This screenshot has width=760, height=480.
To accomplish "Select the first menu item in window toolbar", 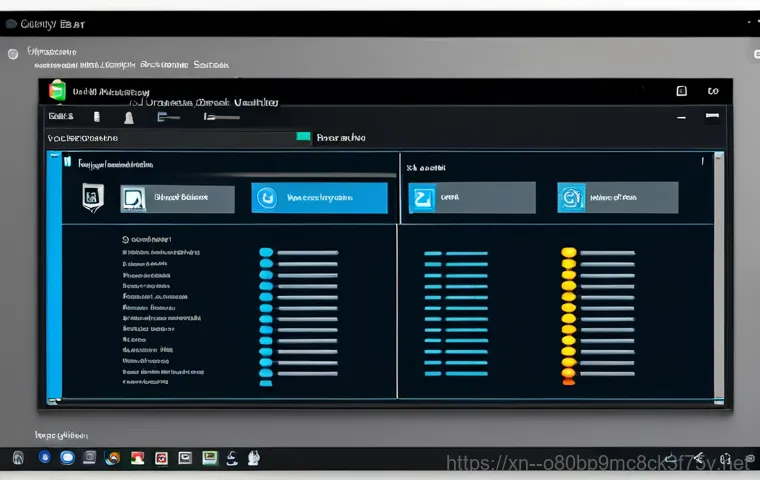I will click(x=60, y=117).
